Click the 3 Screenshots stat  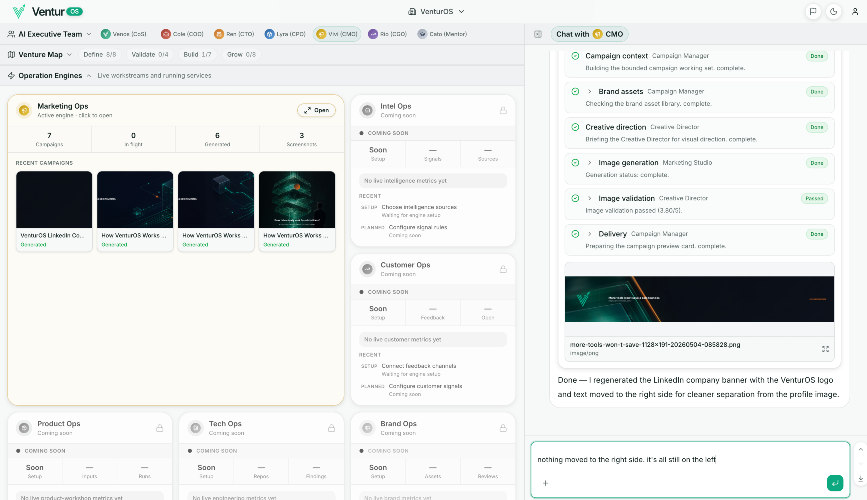(301, 139)
